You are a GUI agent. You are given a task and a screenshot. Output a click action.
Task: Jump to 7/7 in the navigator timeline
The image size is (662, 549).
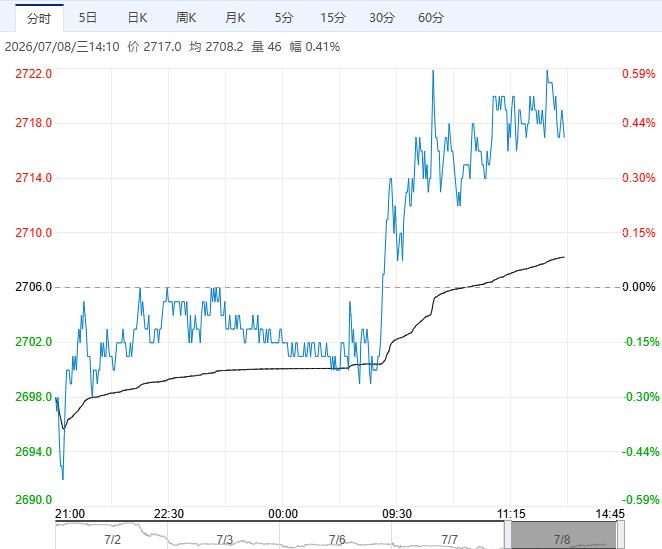click(450, 540)
